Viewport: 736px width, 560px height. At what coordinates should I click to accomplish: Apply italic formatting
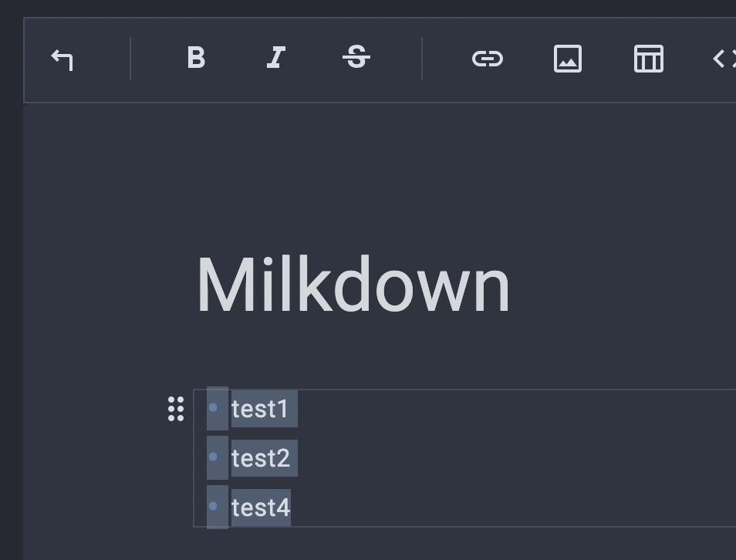pos(276,58)
